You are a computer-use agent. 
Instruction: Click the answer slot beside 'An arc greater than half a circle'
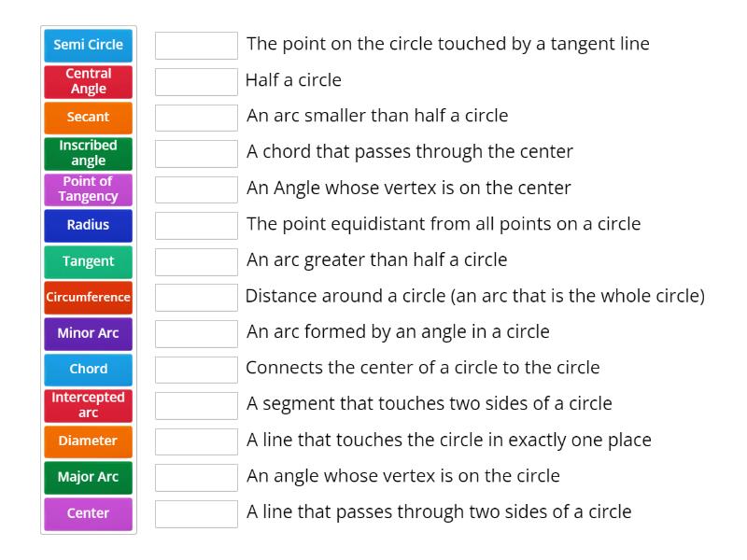(196, 260)
